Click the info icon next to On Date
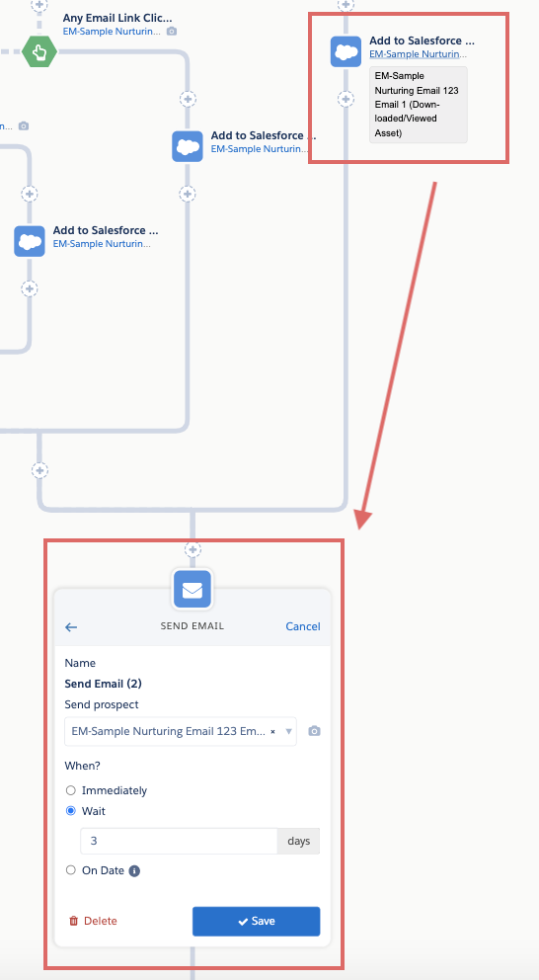This screenshot has width=539, height=980. (134, 870)
